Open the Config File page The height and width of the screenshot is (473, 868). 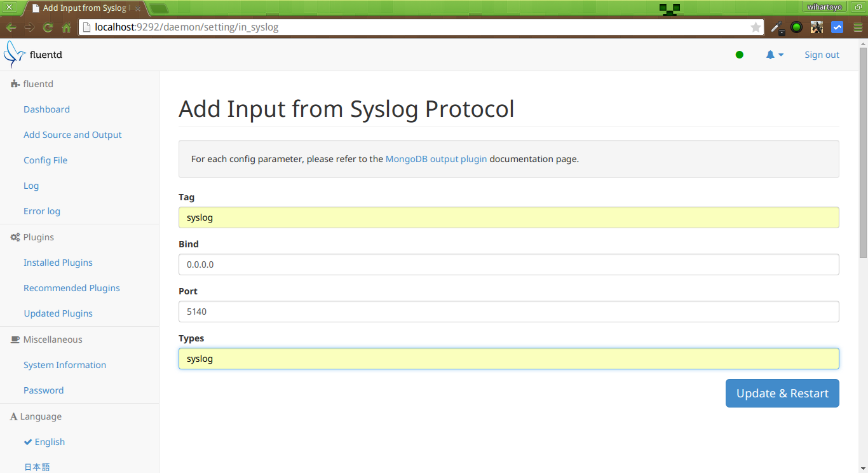click(45, 160)
